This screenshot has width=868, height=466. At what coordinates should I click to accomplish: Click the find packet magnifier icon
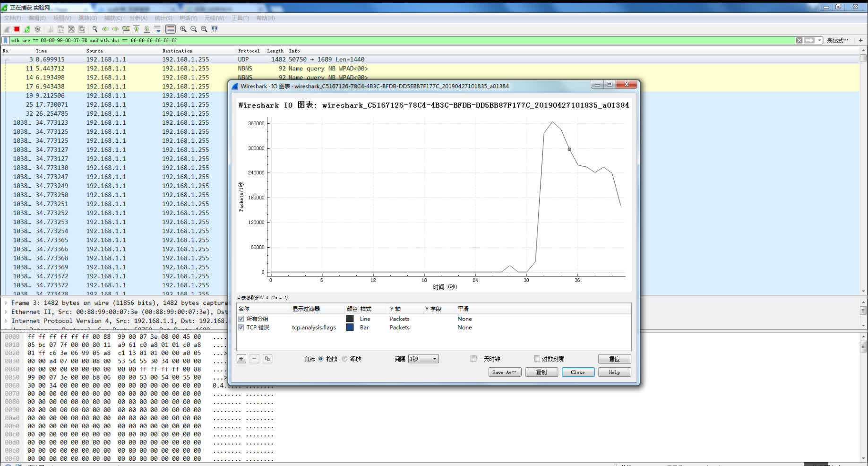click(95, 29)
